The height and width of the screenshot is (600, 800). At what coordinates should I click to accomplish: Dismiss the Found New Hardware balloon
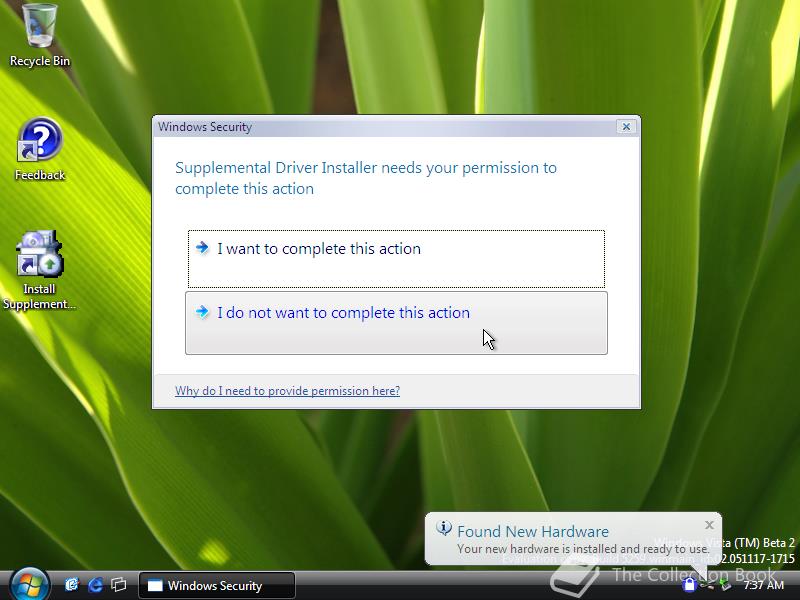point(709,524)
